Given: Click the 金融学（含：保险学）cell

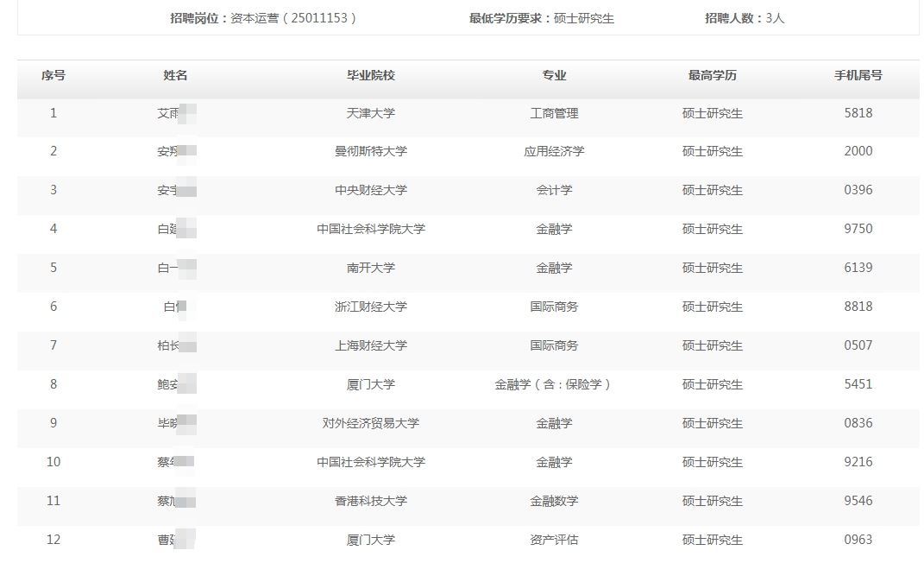Looking at the screenshot, I should (554, 384).
